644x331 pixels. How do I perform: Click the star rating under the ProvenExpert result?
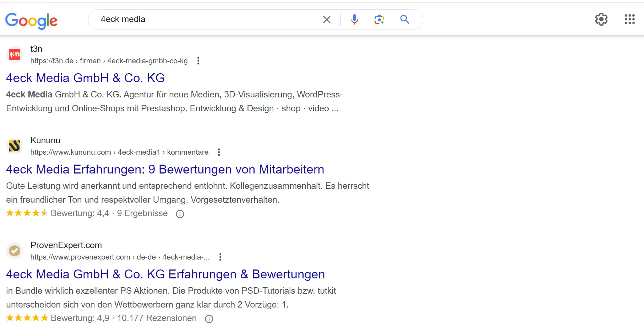tap(27, 318)
